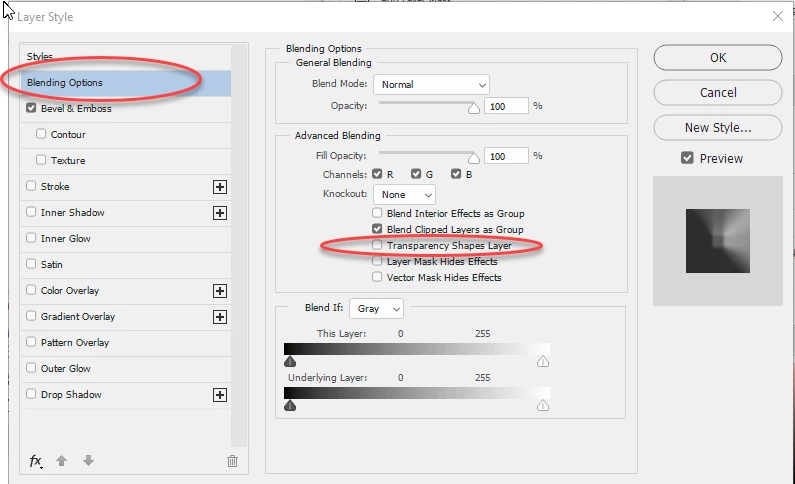Click Underlying Layer white point slider
Image resolution: width=795 pixels, height=484 pixels.
(x=543, y=405)
